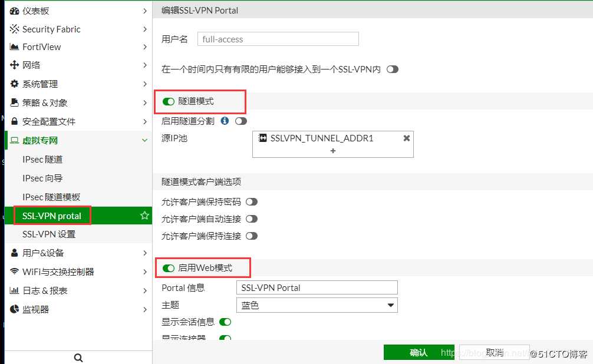Click the Portal 信息 text field
The image size is (593, 364).
(317, 287)
